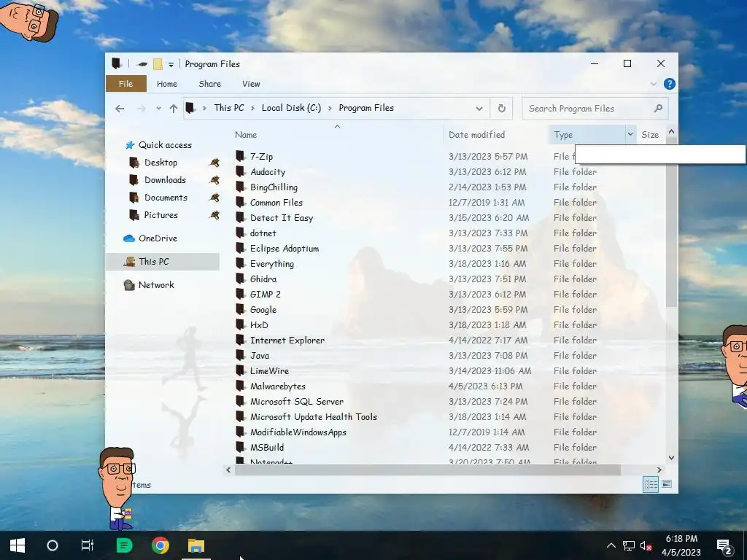The width and height of the screenshot is (747, 560).
Task: Click the horizontal scrollbar right arrow
Action: point(659,470)
